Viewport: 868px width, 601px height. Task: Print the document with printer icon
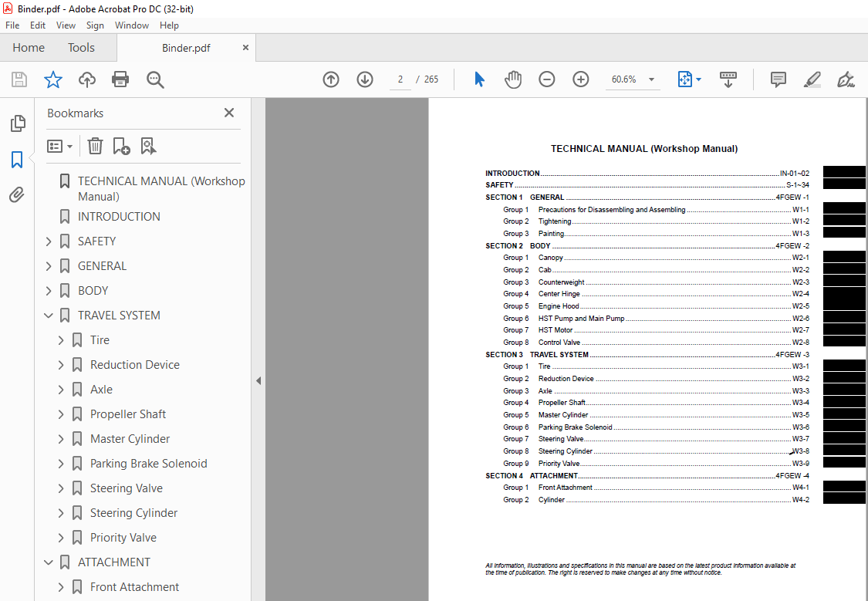click(120, 79)
